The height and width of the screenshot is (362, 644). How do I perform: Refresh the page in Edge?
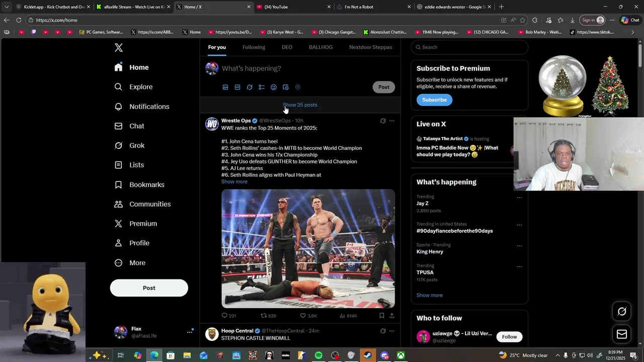[19, 20]
